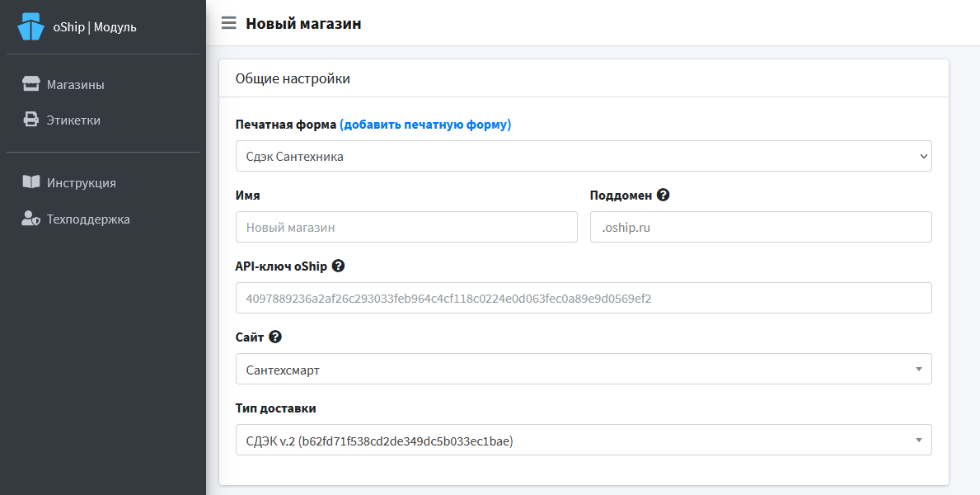Show help tooltip for Сайт
This screenshot has width=980, height=495.
coord(275,337)
